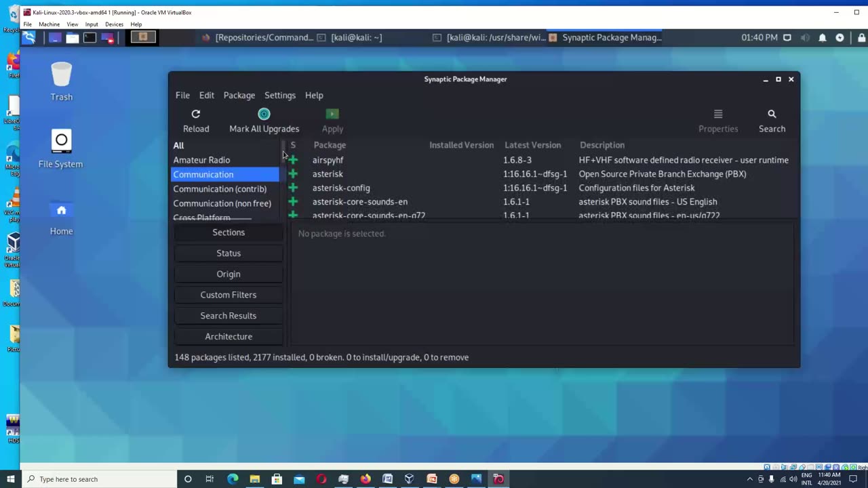
Task: Select the highlighted Communication section
Action: tap(224, 175)
